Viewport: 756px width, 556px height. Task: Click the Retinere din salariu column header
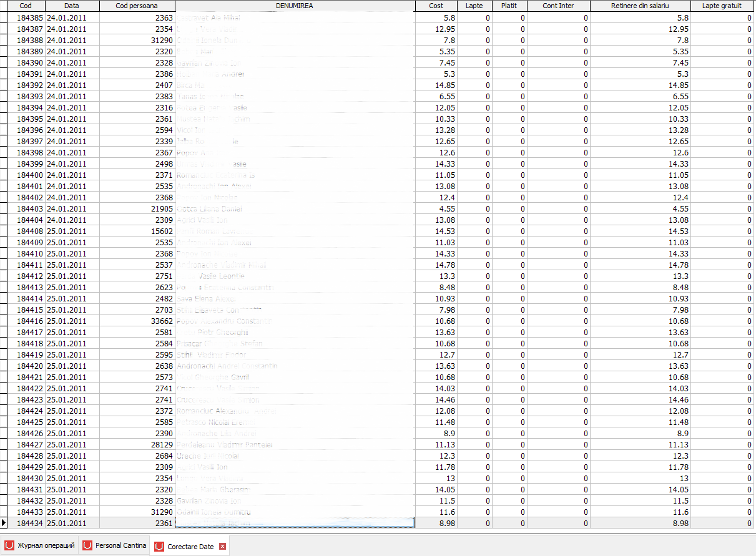click(x=640, y=6)
